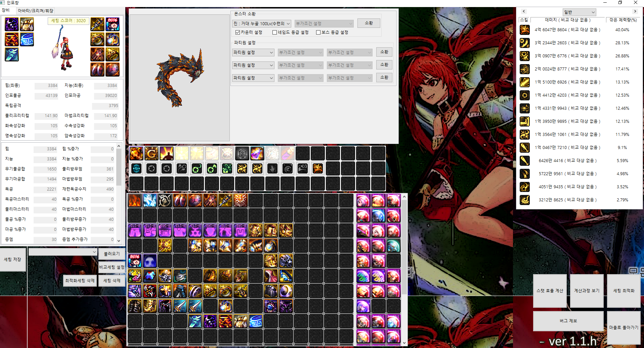The height and width of the screenshot is (348, 644).
Task: Select the purple potion buff icon
Action: pyautogui.click(x=257, y=154)
